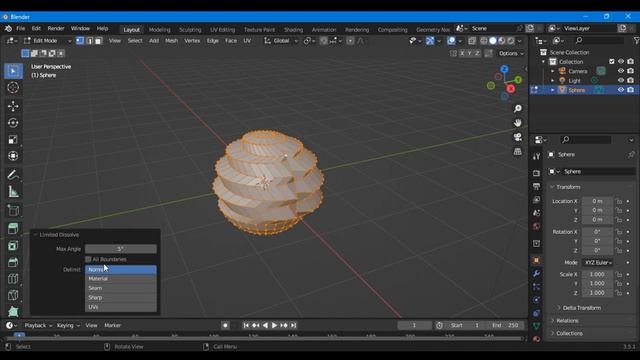Click the End frame 250 field
This screenshot has height=360, width=640.
[x=505, y=325]
